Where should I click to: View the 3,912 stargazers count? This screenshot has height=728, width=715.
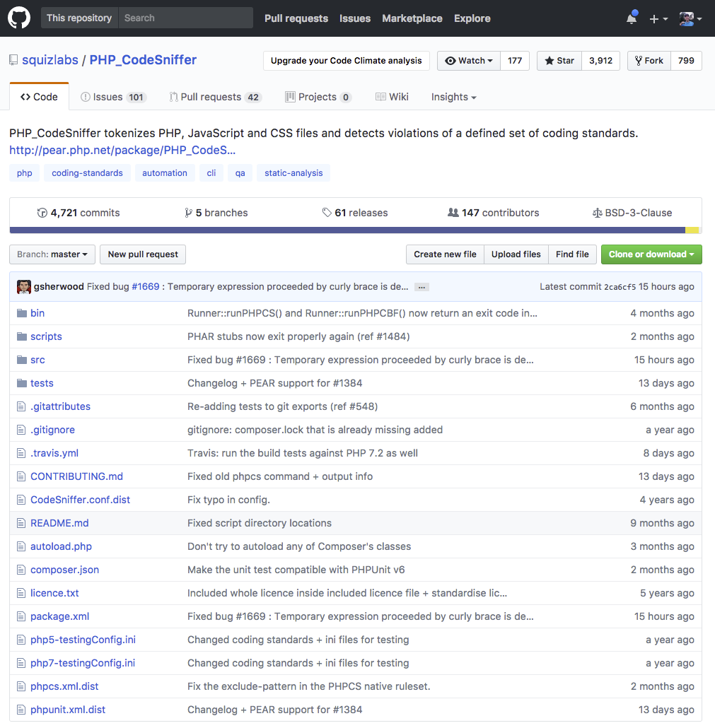(x=600, y=61)
